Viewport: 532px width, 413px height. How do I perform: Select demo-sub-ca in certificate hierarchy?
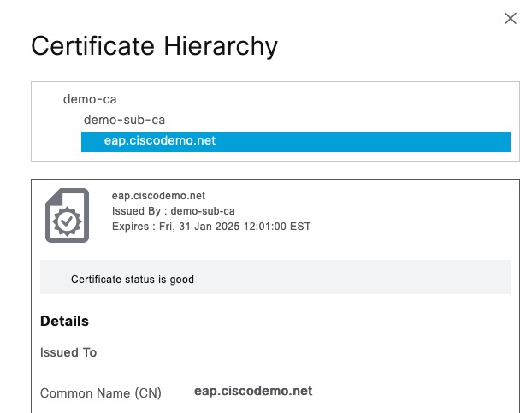tap(124, 120)
